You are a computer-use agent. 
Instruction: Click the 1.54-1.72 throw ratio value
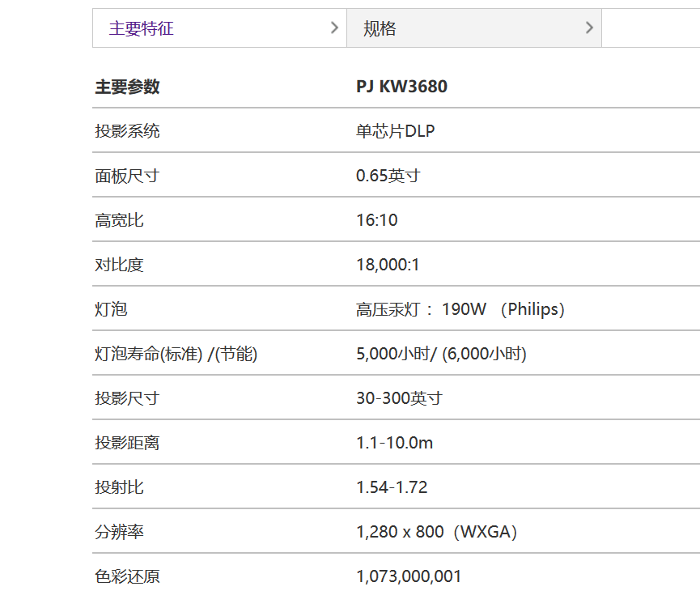click(392, 487)
